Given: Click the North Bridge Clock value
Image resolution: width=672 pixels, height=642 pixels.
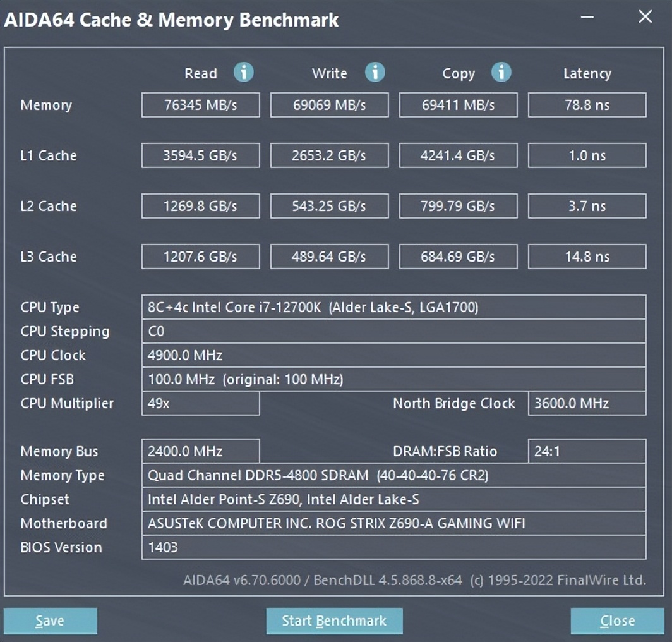Looking at the screenshot, I should tap(587, 403).
